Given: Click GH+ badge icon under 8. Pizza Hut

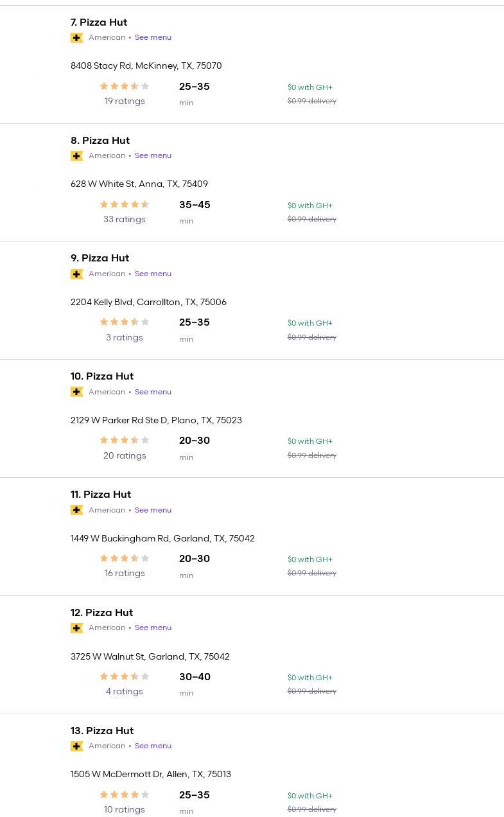Looking at the screenshot, I should click(x=77, y=156).
